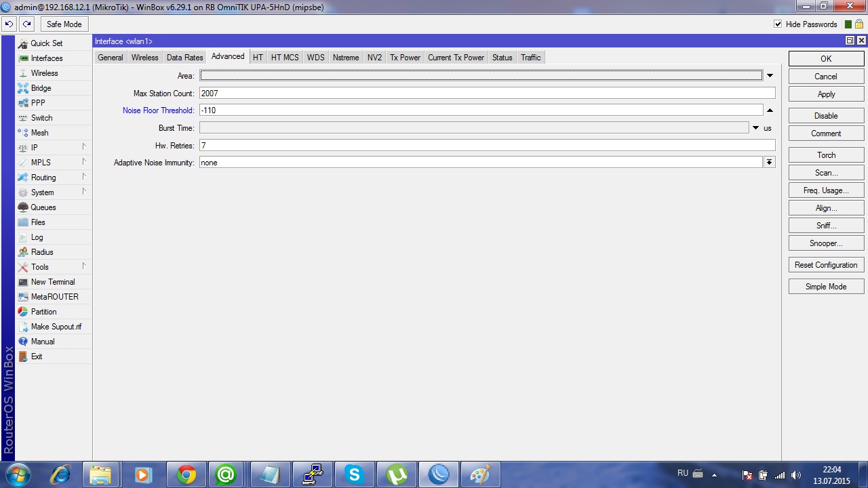Open the Status tab
Screen dimensions: 868x488
click(502, 58)
